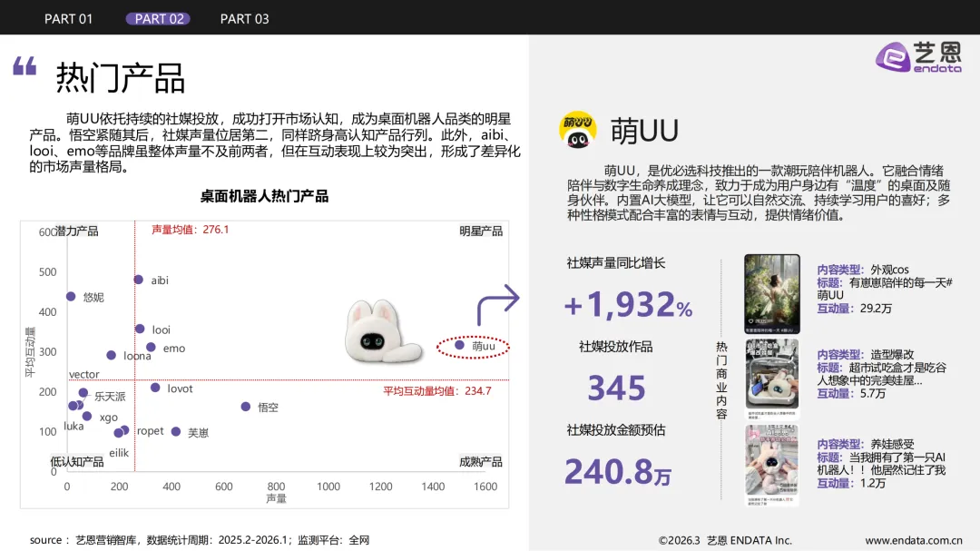Click the aibi data point
Screen dimensions: 980x551
click(139, 280)
